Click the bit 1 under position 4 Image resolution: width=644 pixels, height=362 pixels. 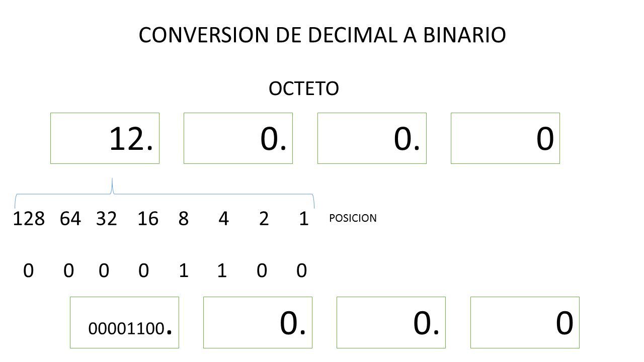pyautogui.click(x=220, y=271)
